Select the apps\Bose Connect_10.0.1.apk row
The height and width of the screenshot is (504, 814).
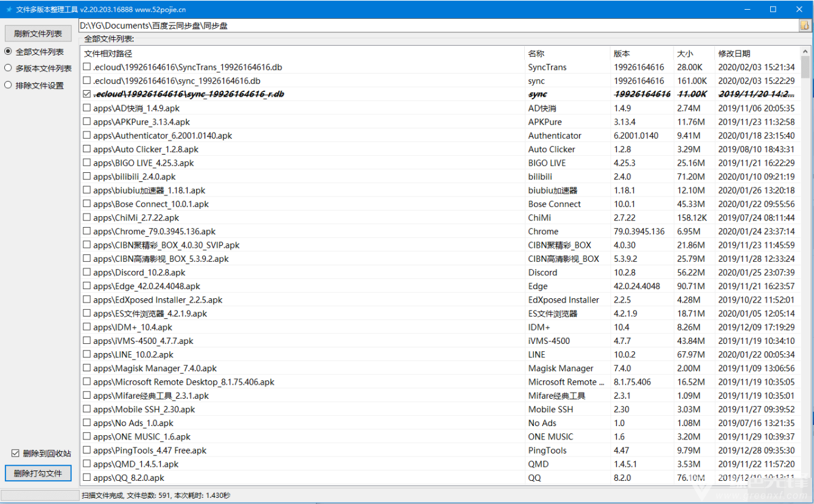(x=440, y=204)
